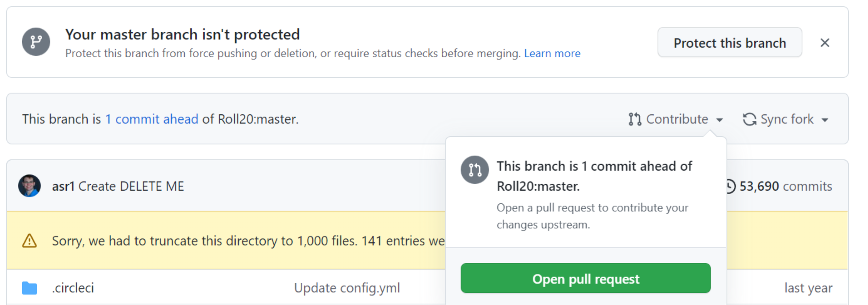Open the Learn more link
The height and width of the screenshot is (305, 868).
(552, 53)
